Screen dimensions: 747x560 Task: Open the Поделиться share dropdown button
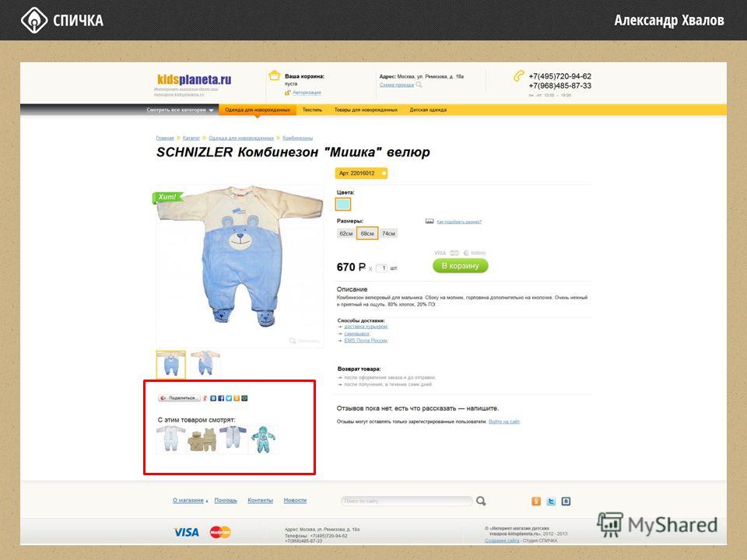pos(179,398)
